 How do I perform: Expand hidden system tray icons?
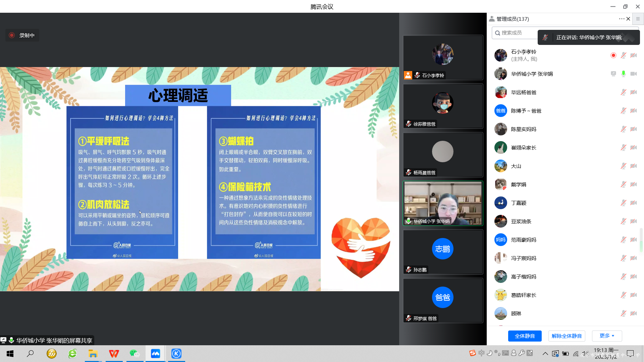click(x=545, y=354)
